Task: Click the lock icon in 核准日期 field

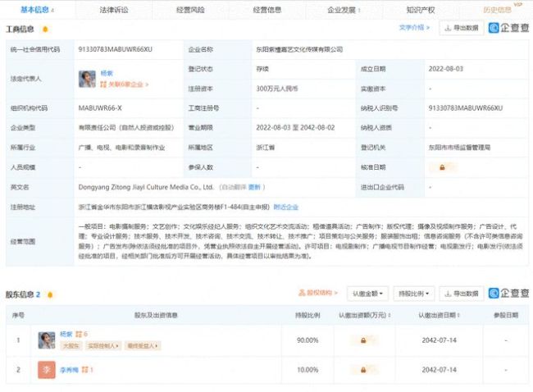Action: [443, 167]
